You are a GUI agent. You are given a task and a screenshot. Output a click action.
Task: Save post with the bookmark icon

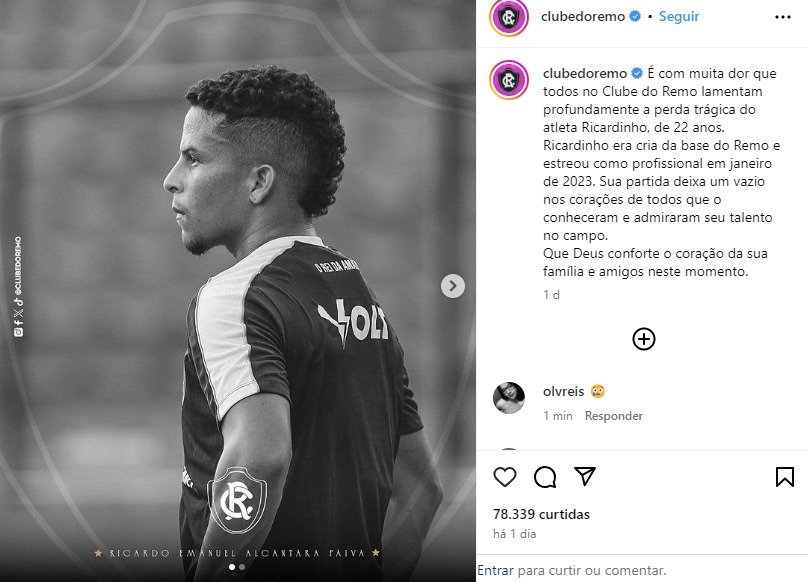pyautogui.click(x=784, y=477)
